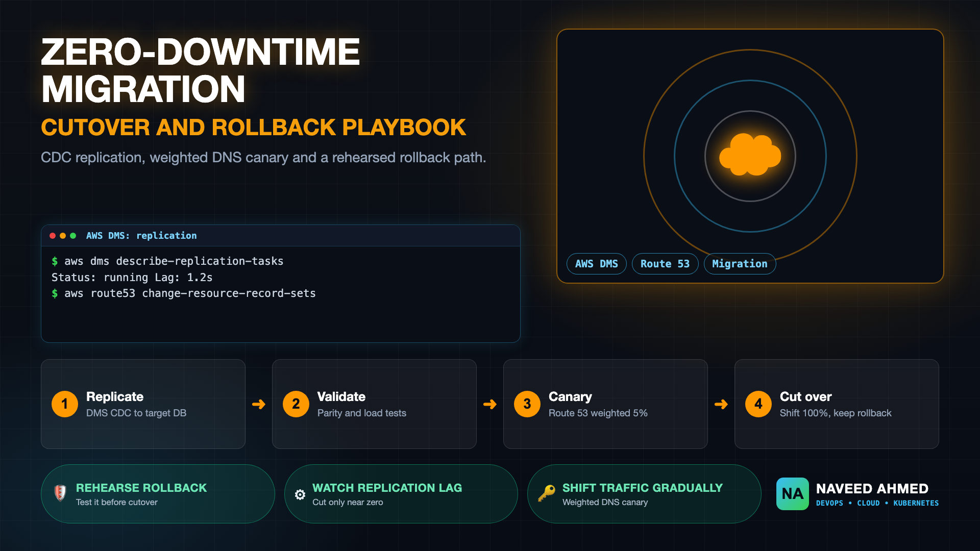
Task: Click the Cutover and Rollback Playbook subtitle
Action: click(254, 127)
